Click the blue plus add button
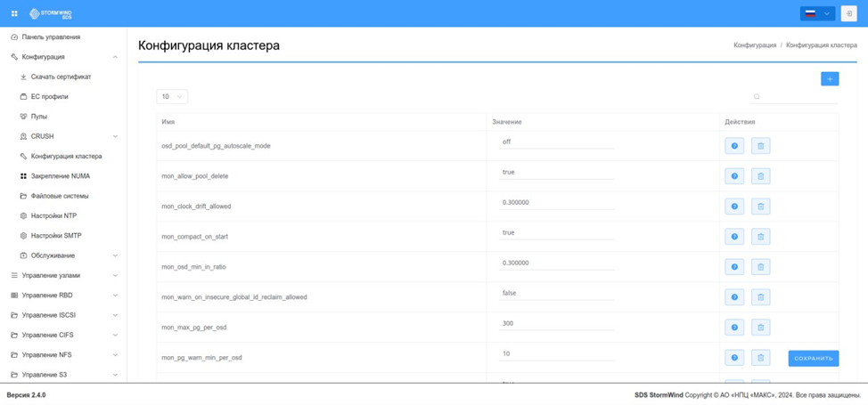 (830, 79)
